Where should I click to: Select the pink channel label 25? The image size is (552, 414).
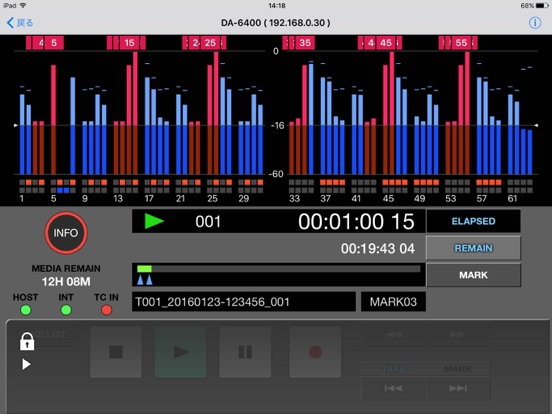tap(210, 43)
